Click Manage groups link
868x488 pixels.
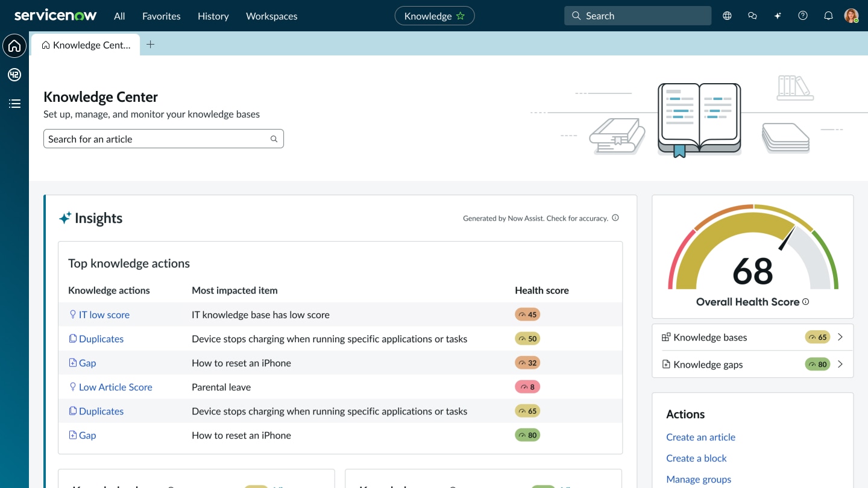699,479
